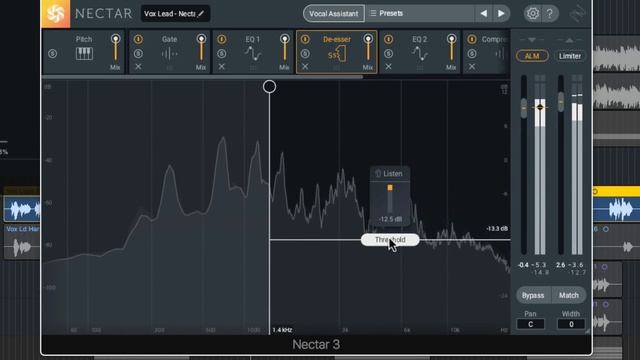Click the module chain horizontal scrollbar
This screenshot has width=640, height=360.
pyautogui.click(x=202, y=77)
